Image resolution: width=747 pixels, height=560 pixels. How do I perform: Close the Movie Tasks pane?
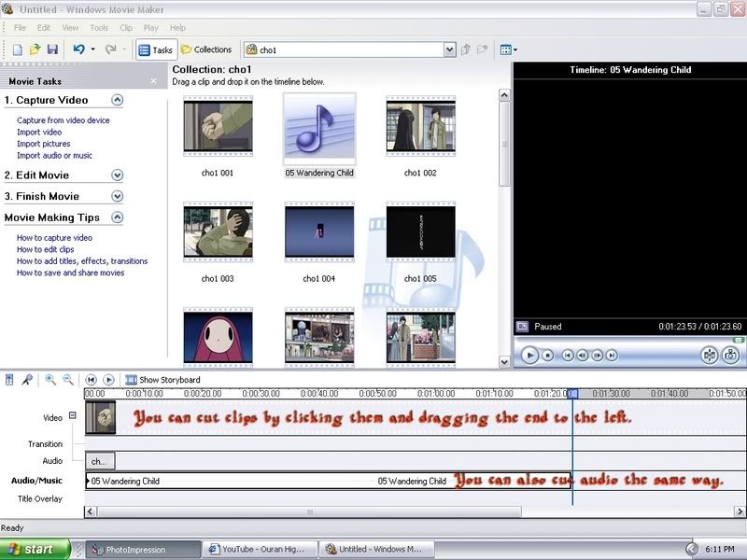pyautogui.click(x=153, y=81)
